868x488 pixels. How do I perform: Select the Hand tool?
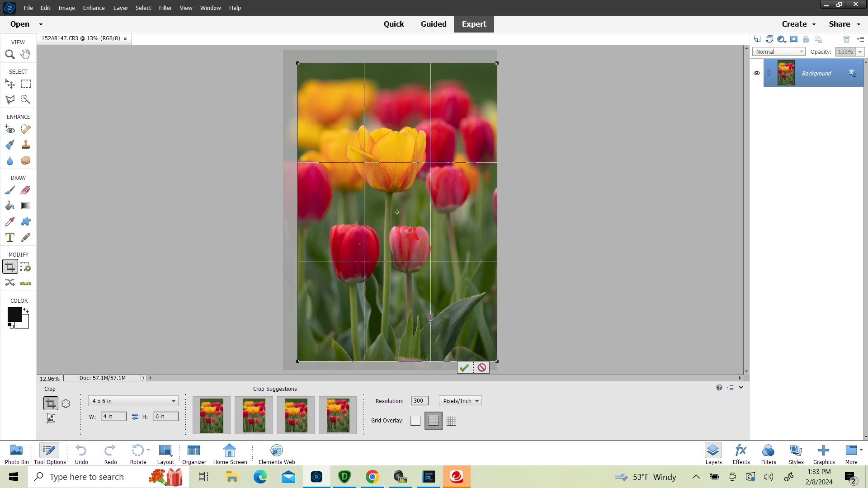pyautogui.click(x=25, y=54)
